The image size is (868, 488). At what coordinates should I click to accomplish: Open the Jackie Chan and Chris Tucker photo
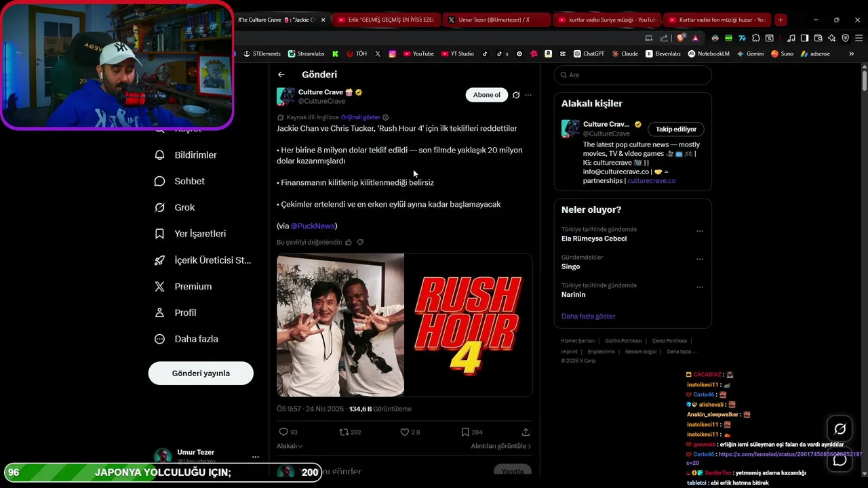point(340,325)
